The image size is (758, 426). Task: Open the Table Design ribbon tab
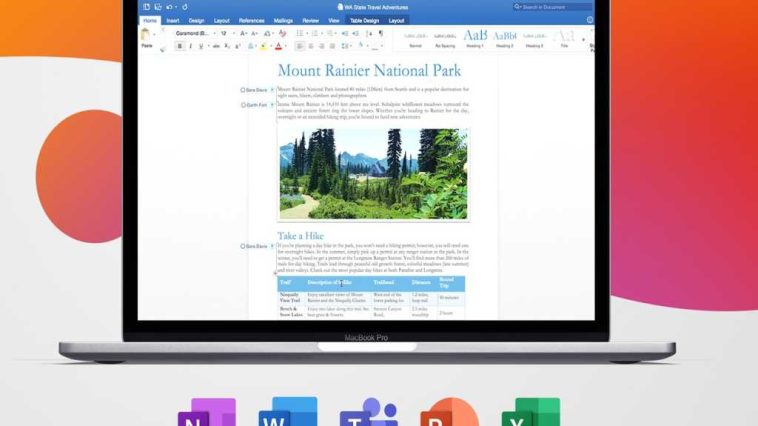click(x=364, y=21)
